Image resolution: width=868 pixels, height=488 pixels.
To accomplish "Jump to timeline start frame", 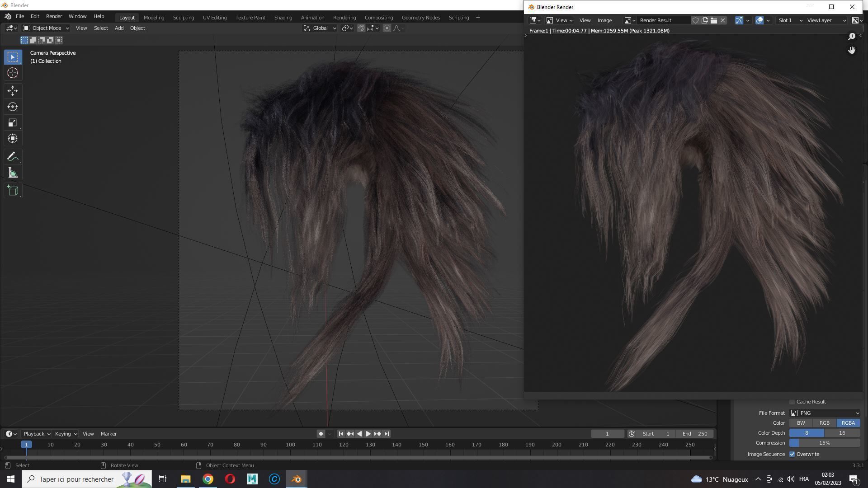I will pos(341,434).
